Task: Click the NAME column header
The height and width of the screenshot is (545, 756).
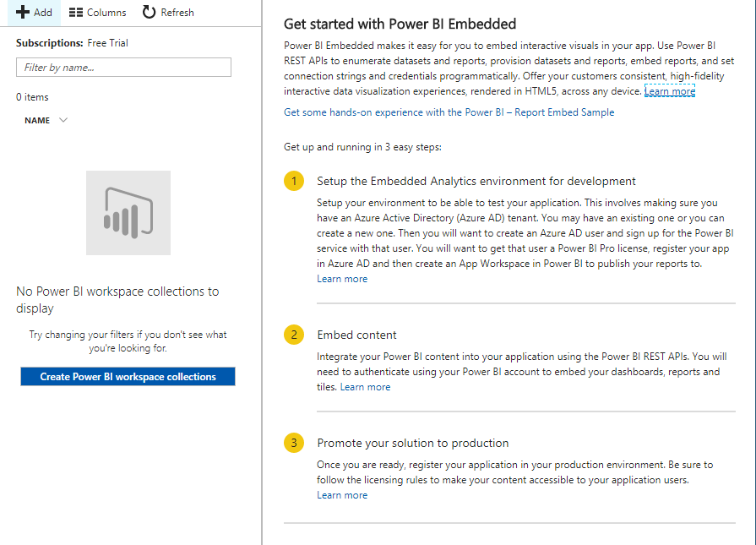Action: [x=37, y=120]
